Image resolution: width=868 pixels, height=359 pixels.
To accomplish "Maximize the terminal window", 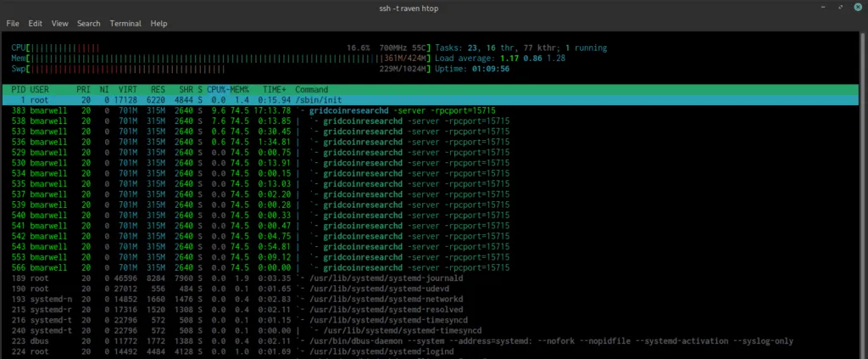I will click(839, 8).
